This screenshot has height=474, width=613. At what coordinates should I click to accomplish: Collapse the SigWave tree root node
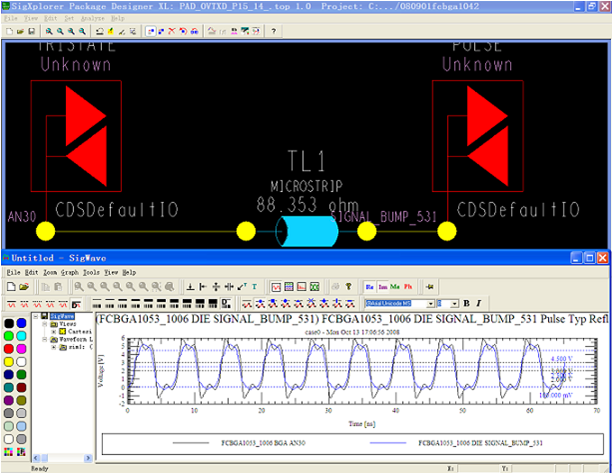click(x=36, y=316)
